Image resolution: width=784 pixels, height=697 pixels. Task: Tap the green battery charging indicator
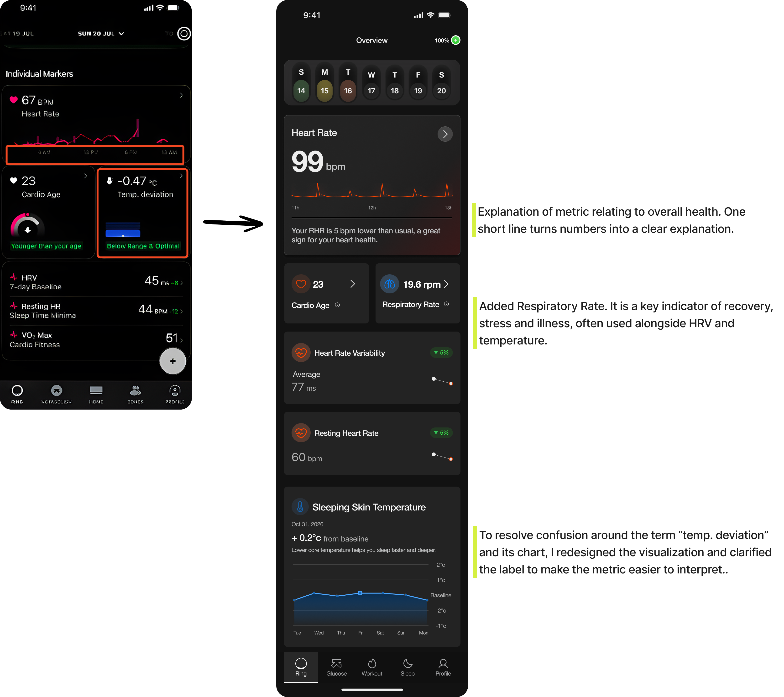(x=456, y=40)
